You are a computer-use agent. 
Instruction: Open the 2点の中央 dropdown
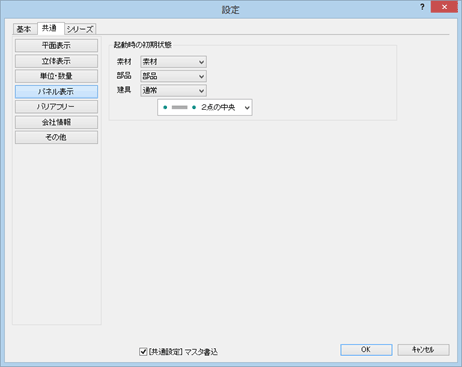click(x=205, y=107)
